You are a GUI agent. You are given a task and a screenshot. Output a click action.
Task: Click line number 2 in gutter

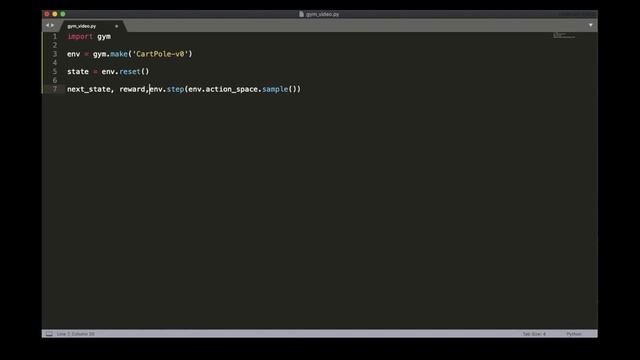55,45
